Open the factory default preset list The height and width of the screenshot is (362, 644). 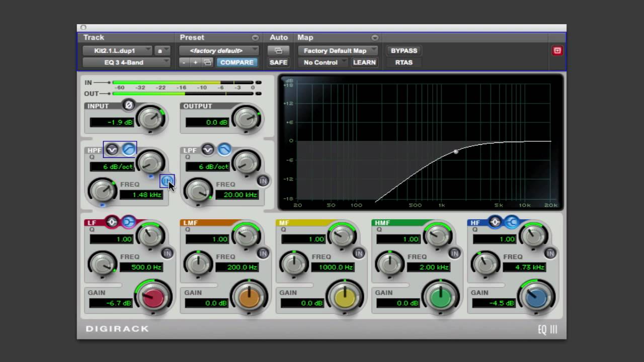coord(219,51)
